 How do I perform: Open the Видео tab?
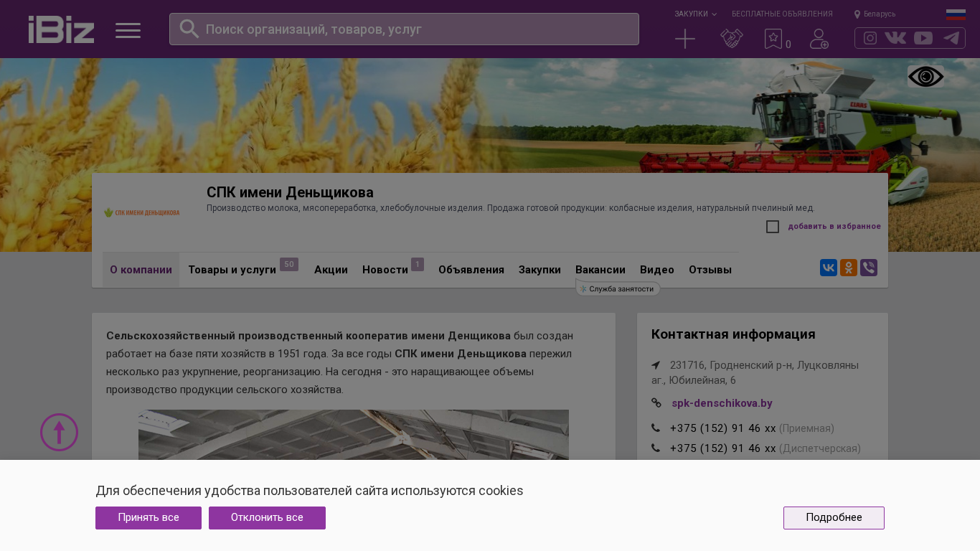(x=657, y=270)
